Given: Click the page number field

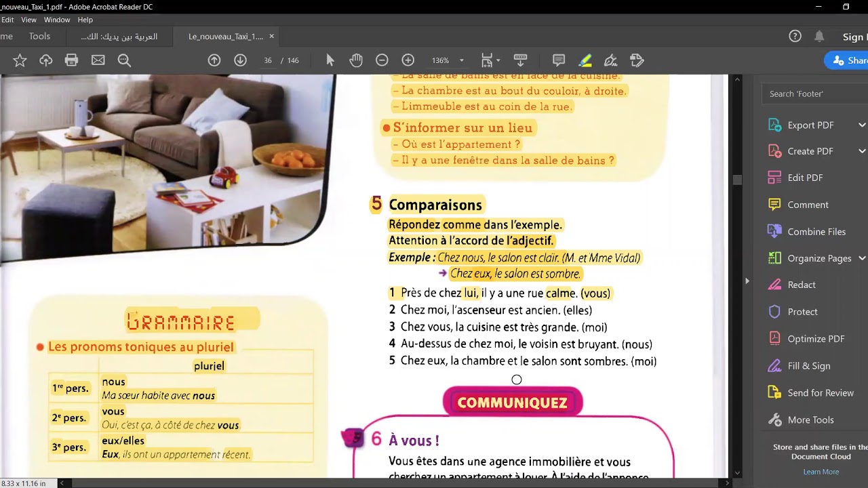Looking at the screenshot, I should 268,60.
